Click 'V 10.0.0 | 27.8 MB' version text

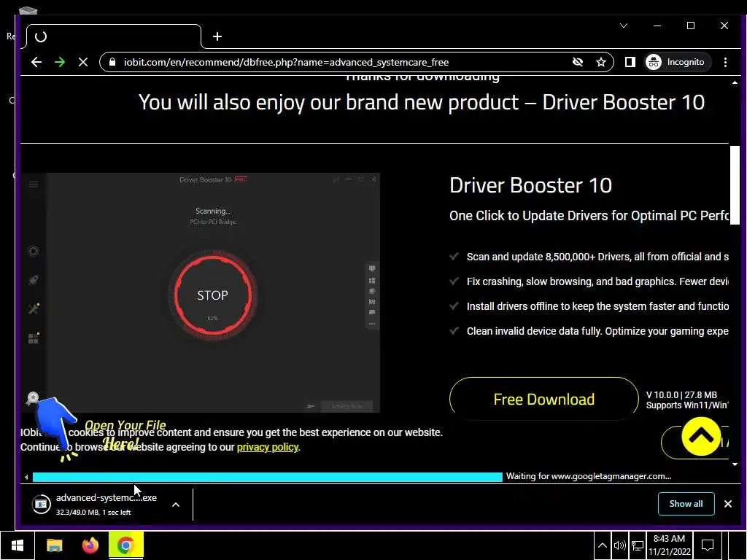tap(681, 394)
